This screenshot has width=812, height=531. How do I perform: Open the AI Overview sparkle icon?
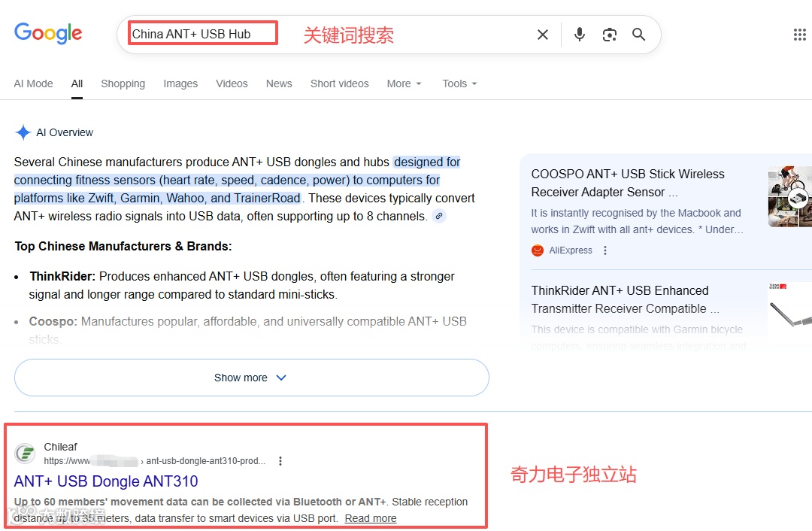coord(23,132)
